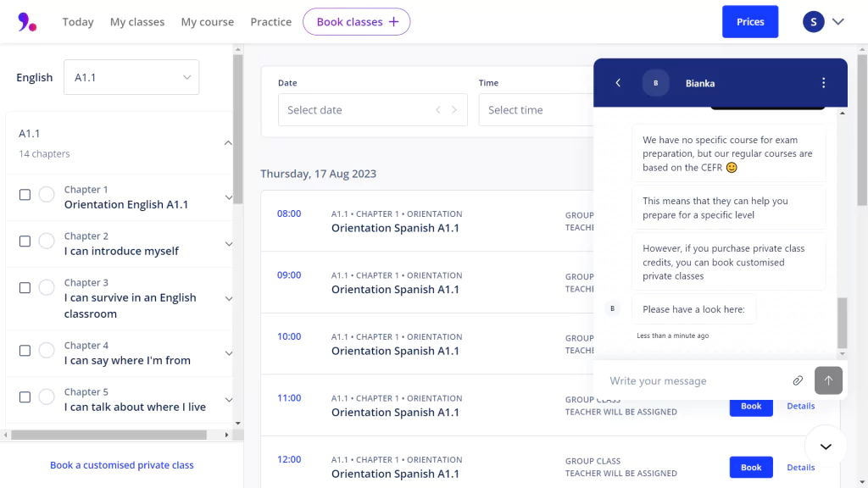Viewport: 868px width, 488px height.
Task: Click 'Thursday, 17 Aug 2023' heading
Action: [319, 174]
